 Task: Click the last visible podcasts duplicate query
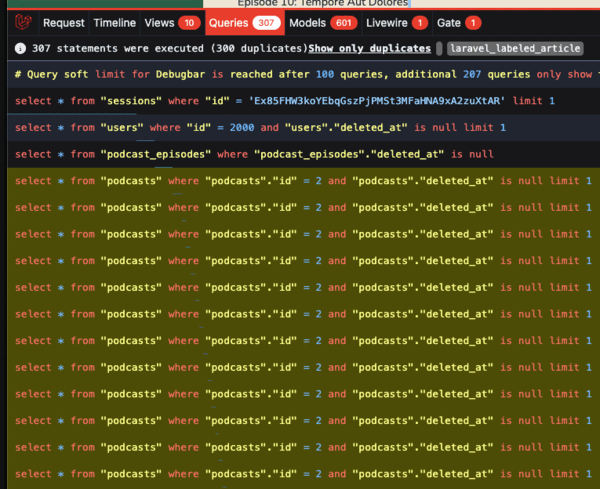(303, 474)
